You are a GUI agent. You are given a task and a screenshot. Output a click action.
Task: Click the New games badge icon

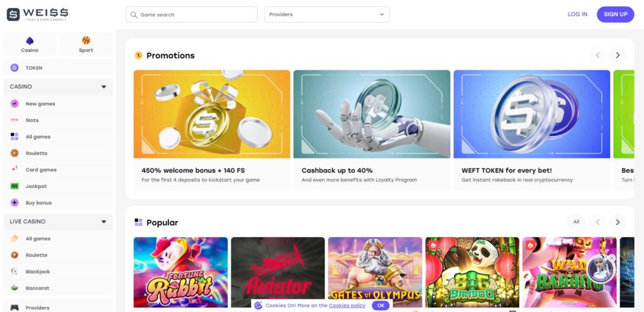point(14,104)
